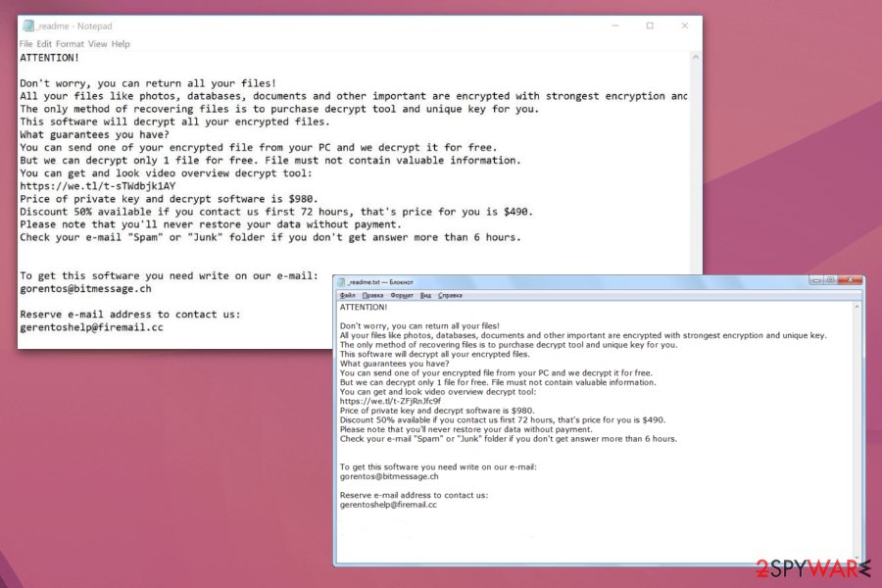Image resolution: width=882 pixels, height=588 pixels.
Task: Open the Справка menu in the Блокнот window
Action: click(450, 295)
